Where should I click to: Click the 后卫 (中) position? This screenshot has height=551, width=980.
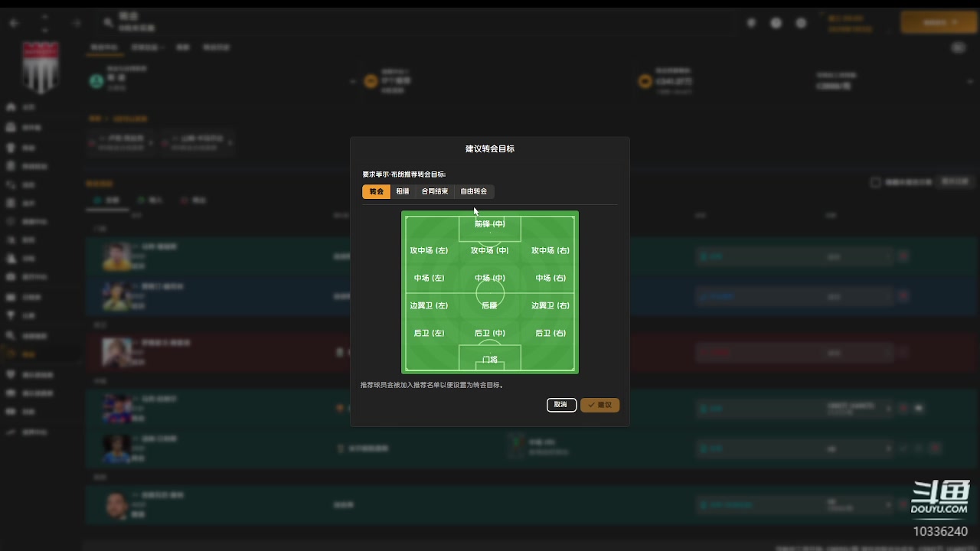coord(490,333)
